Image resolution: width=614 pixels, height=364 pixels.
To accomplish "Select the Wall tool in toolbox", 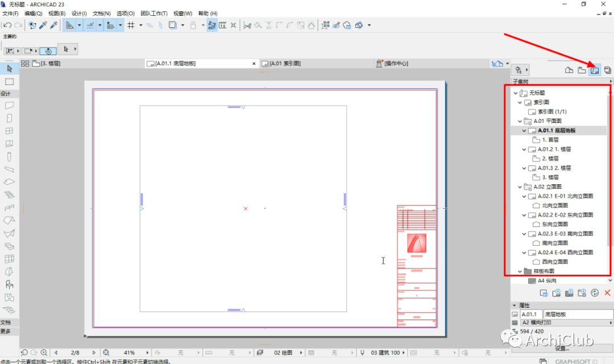I will pyautogui.click(x=10, y=105).
